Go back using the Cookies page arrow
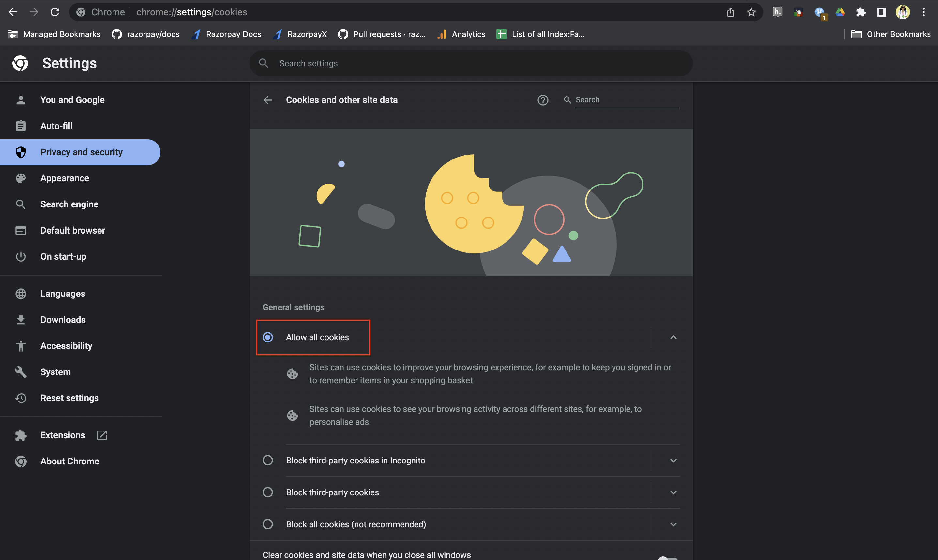 [268, 100]
